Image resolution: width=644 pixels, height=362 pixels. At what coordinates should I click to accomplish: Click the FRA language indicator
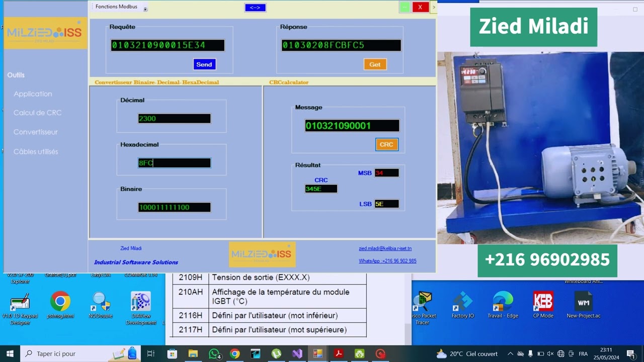583,354
